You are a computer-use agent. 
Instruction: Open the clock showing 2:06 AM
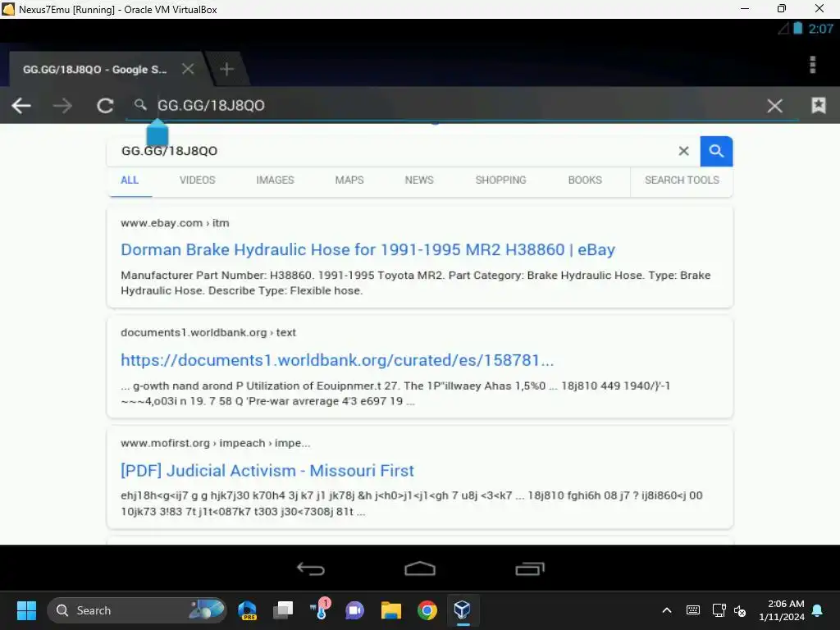pyautogui.click(x=782, y=610)
